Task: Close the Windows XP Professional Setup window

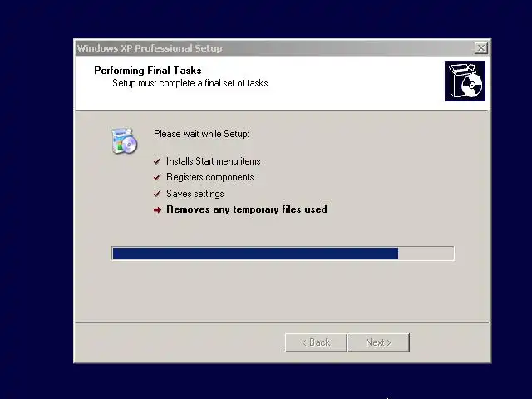Action: (481, 48)
